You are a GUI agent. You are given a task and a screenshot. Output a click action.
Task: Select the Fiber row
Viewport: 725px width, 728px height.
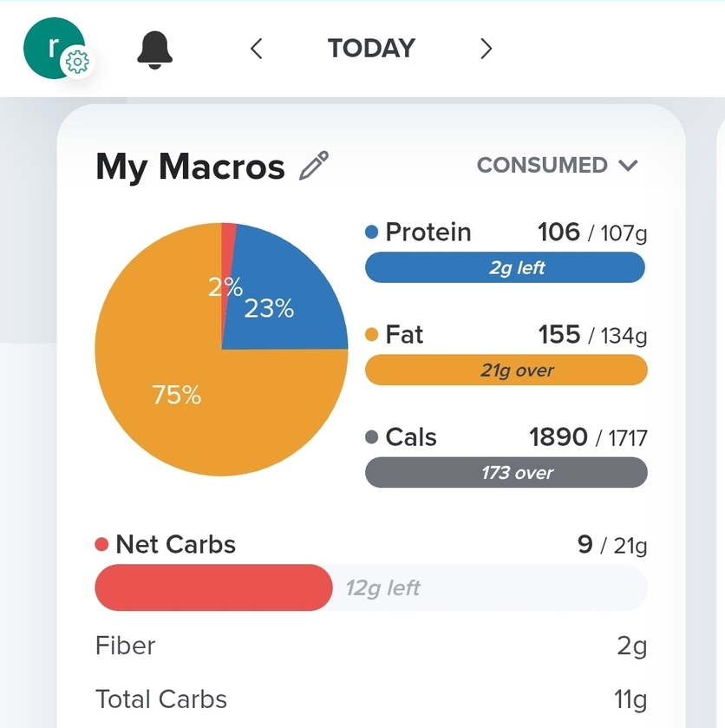point(370,646)
